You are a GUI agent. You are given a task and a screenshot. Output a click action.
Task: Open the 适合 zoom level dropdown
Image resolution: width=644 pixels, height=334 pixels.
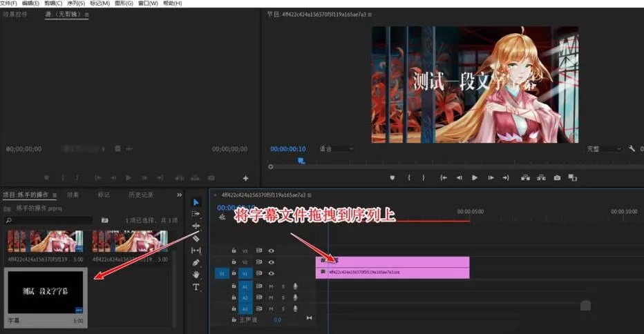336,148
